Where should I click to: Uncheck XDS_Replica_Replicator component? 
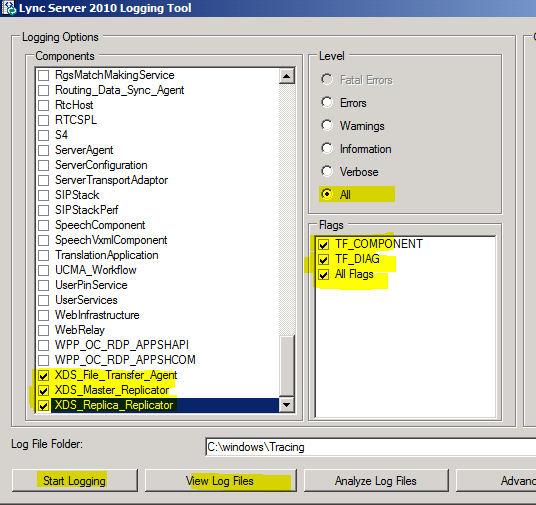[43, 406]
